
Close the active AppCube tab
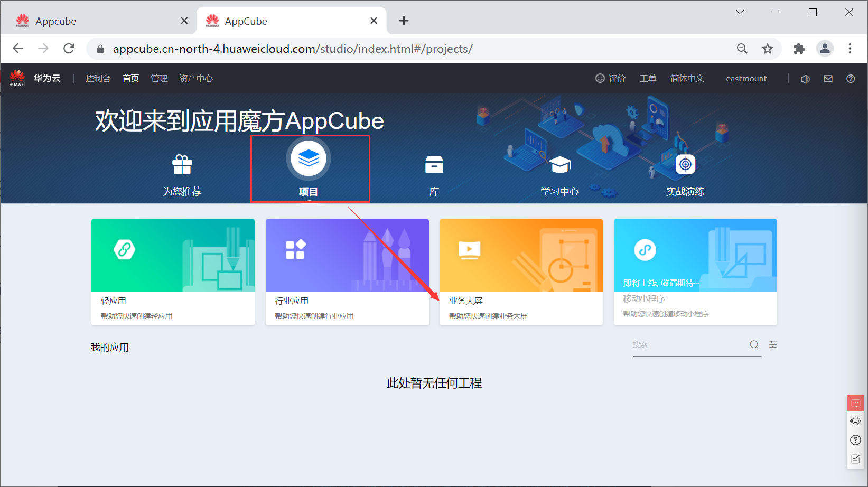pyautogui.click(x=374, y=21)
